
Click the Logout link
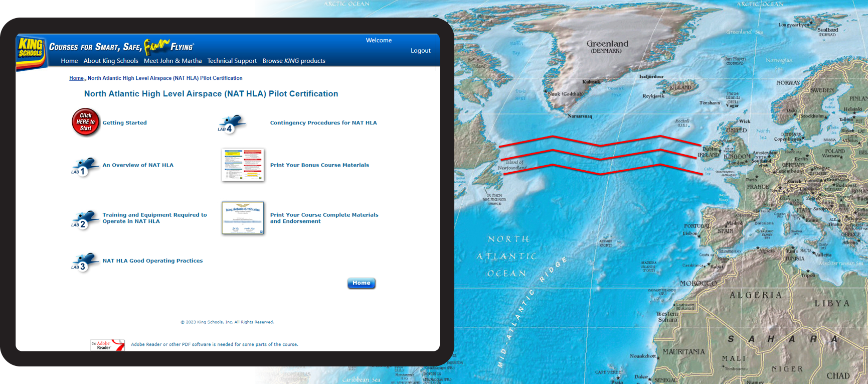point(420,51)
